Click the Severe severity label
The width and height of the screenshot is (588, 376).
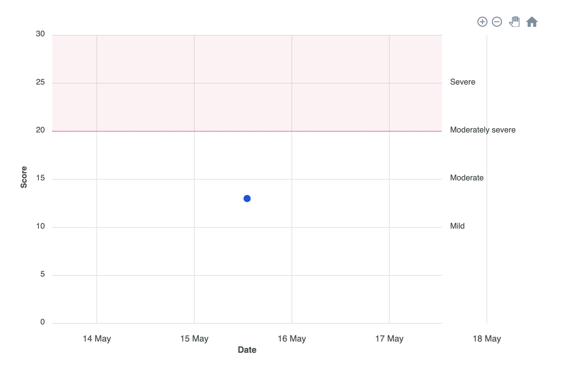(x=463, y=82)
